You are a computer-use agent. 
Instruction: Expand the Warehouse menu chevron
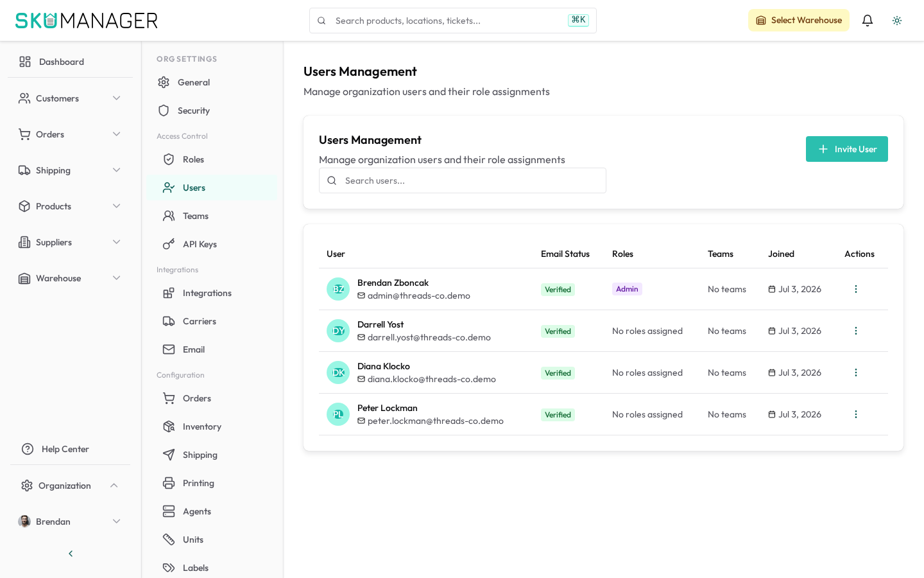(117, 278)
